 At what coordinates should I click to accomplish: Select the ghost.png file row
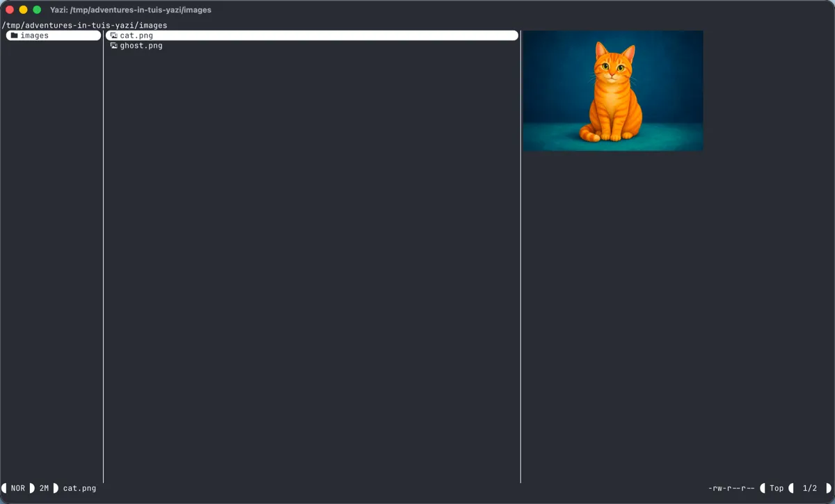(312, 46)
